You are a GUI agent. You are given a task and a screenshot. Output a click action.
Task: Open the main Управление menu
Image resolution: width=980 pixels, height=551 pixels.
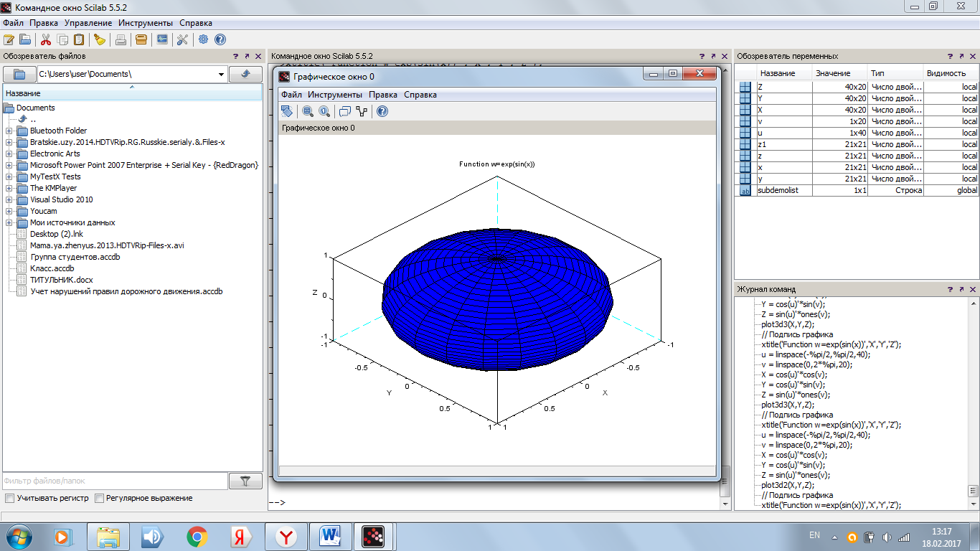[x=88, y=23]
